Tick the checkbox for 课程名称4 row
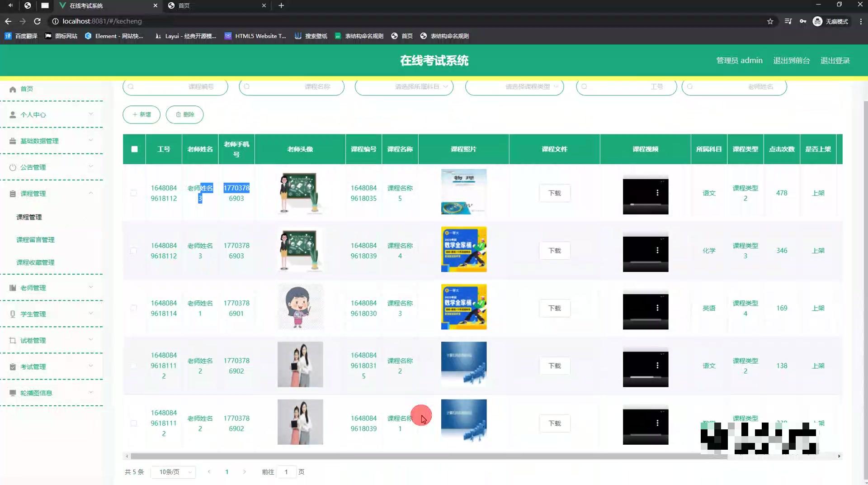The width and height of the screenshot is (868, 485). click(x=134, y=251)
